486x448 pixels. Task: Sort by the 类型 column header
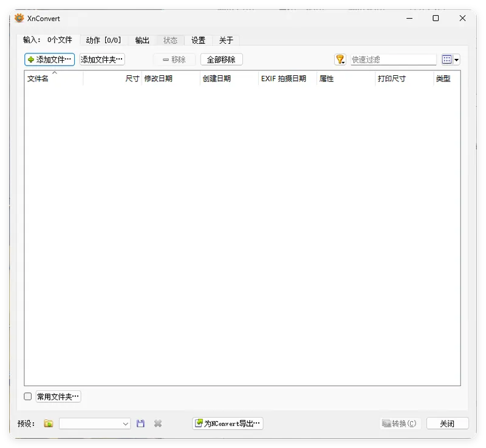(447, 79)
